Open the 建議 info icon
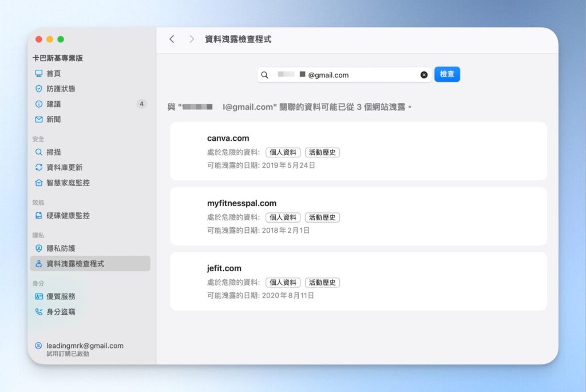586x392 pixels. [x=38, y=104]
